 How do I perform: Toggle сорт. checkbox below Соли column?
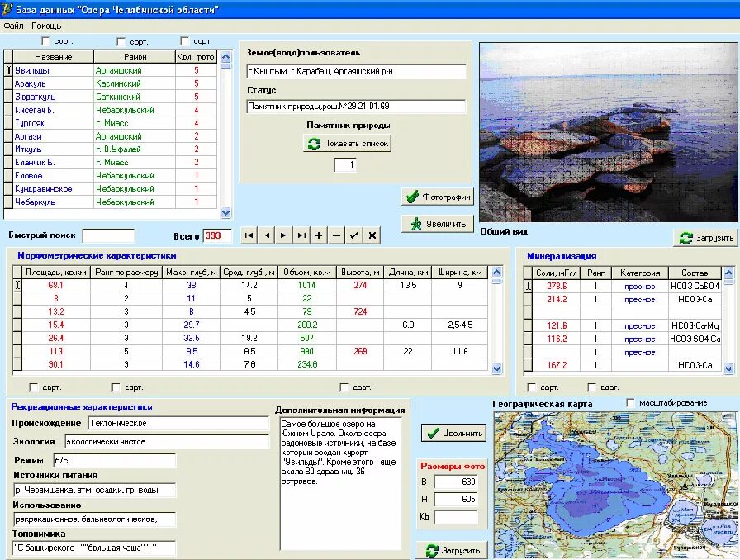pos(531,387)
